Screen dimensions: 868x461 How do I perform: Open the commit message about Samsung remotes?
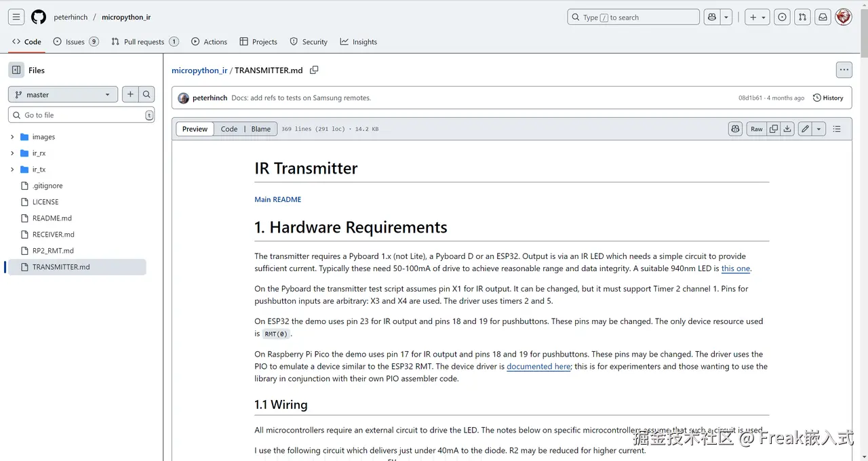(301, 98)
